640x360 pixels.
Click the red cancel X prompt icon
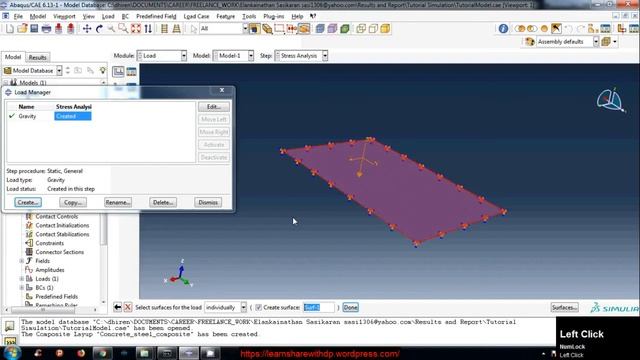point(128,307)
